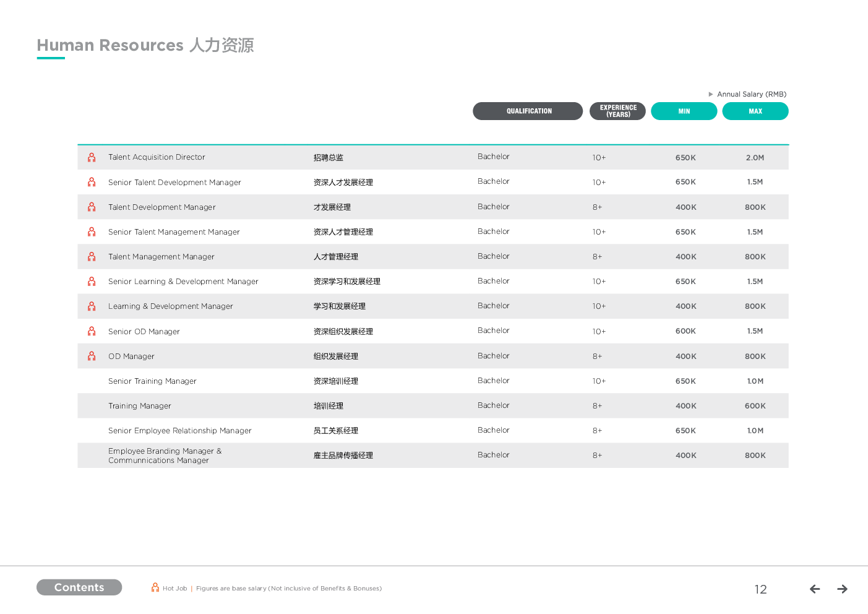Click hot job icon for Senior Learning & Development Manager
The height and width of the screenshot is (614, 868).
(92, 281)
